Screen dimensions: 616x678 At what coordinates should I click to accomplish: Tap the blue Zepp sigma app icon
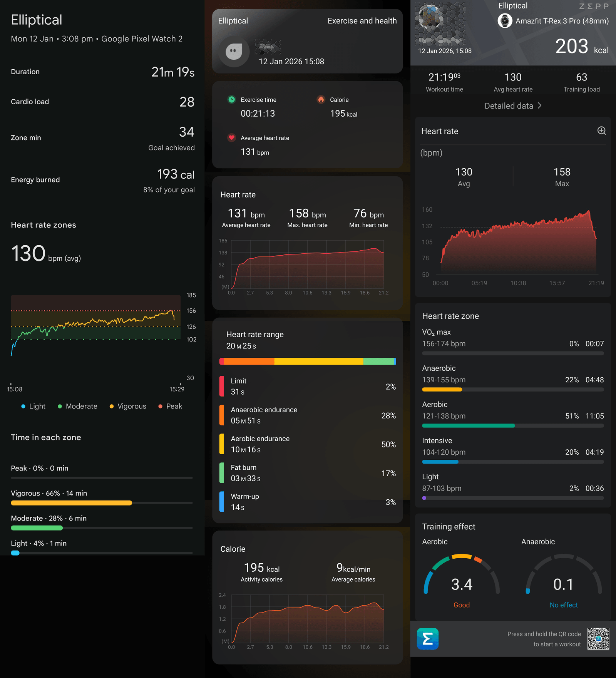tap(427, 639)
